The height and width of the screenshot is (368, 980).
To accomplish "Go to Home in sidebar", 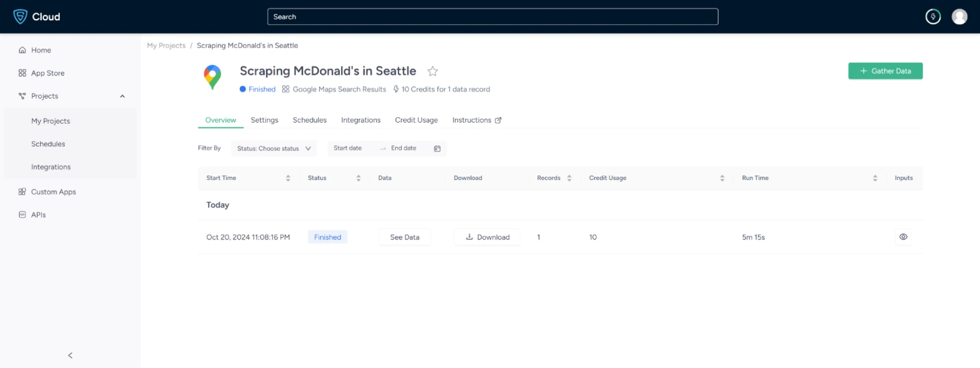I will coord(41,50).
